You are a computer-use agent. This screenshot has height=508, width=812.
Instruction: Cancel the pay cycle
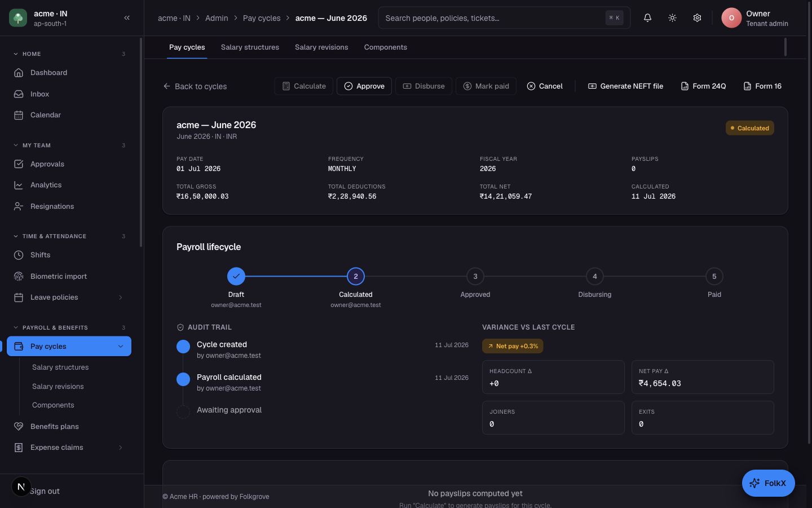545,86
